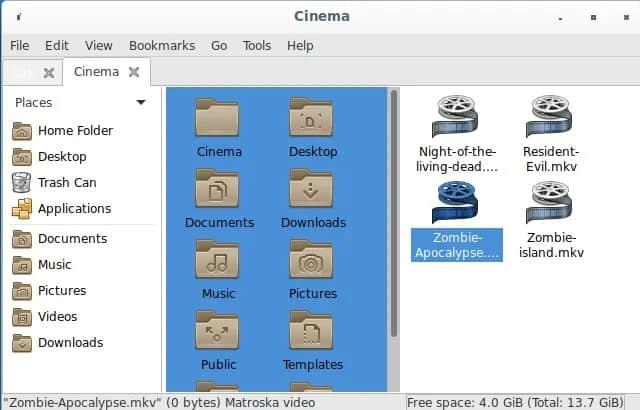Switch to the Cinema tab
Screen dimensions: 640x410
[x=96, y=72]
